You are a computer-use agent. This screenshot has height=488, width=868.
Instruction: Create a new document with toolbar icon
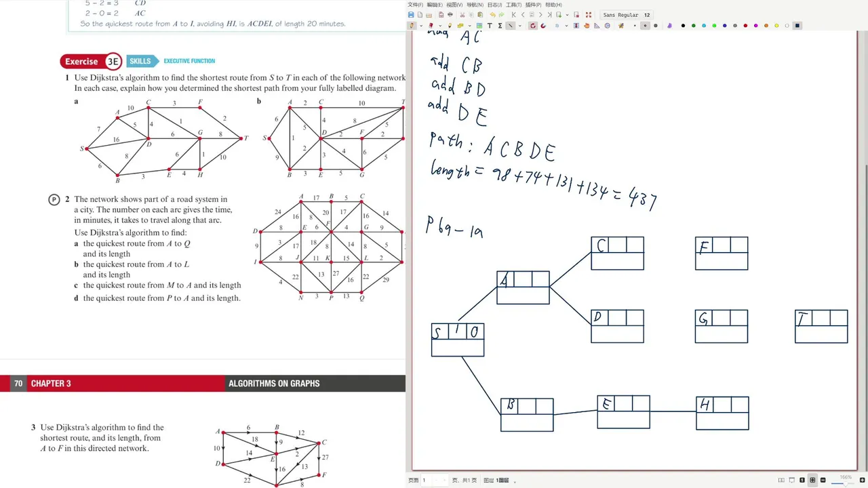coord(420,15)
